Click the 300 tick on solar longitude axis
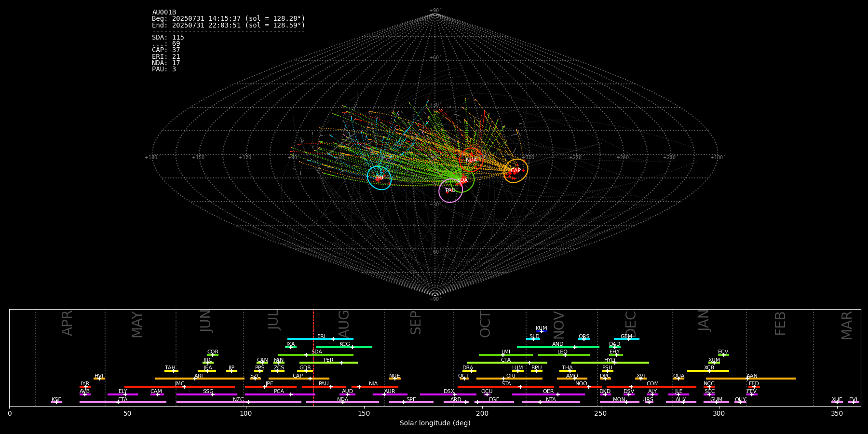868x434 pixels. click(719, 414)
